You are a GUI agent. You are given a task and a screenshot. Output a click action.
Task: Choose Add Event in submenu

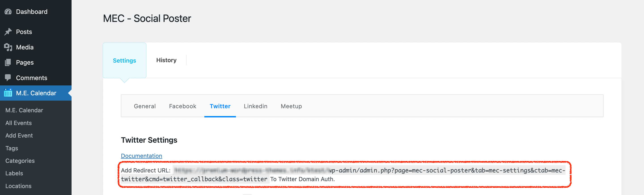(19, 136)
